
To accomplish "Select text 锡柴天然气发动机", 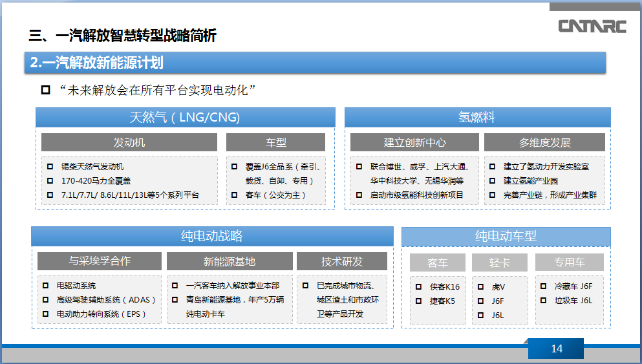I will click(x=92, y=167).
